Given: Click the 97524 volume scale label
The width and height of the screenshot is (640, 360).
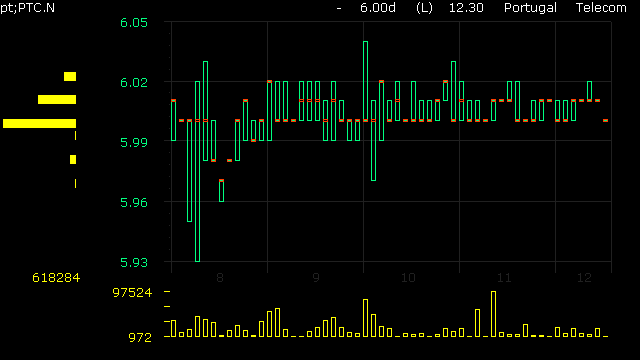Looking at the screenshot, I should pos(132,293).
